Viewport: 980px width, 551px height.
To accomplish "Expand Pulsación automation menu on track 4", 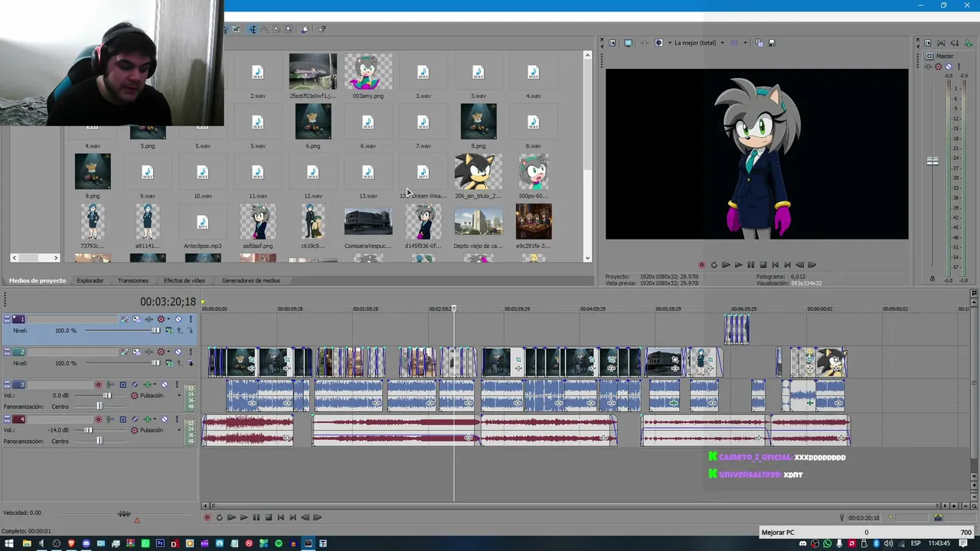I will 179,430.
